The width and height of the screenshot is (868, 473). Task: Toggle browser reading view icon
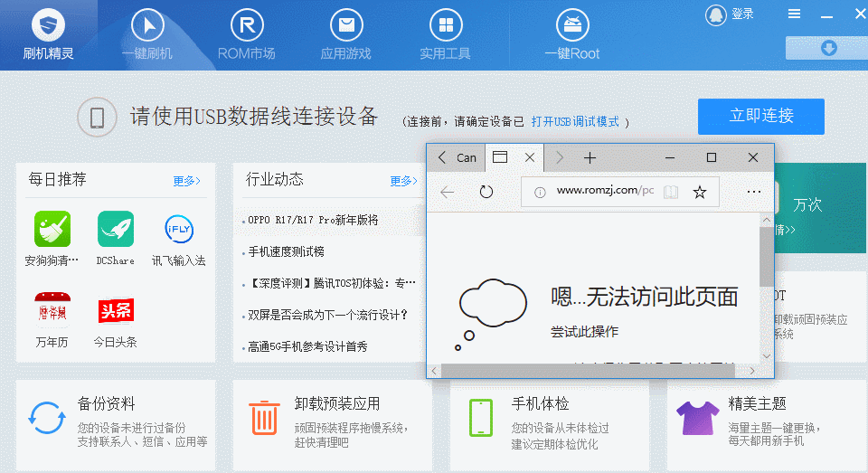pos(671,193)
